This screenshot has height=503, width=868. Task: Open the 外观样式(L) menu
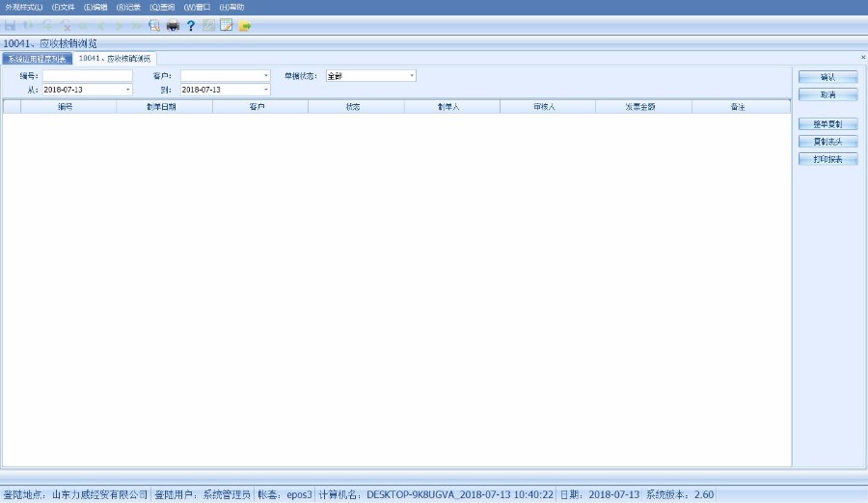24,7
